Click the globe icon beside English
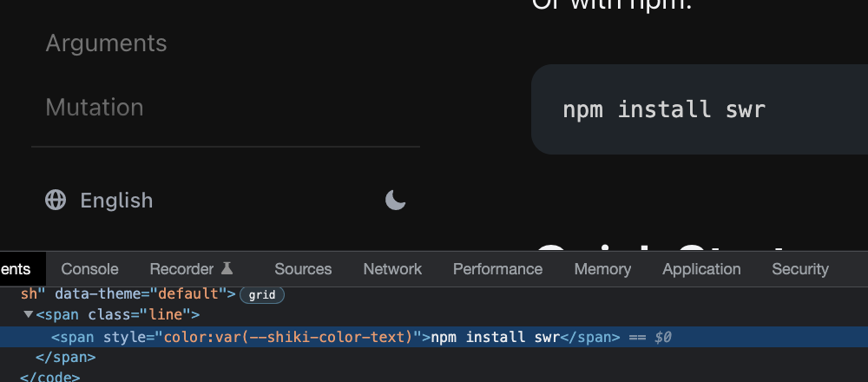Screen dimensions: 868x382 (56, 200)
